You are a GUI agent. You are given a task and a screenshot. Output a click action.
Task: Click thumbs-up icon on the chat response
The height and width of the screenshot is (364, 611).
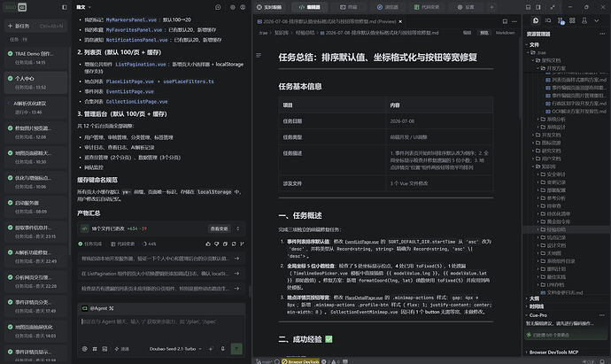click(208, 244)
